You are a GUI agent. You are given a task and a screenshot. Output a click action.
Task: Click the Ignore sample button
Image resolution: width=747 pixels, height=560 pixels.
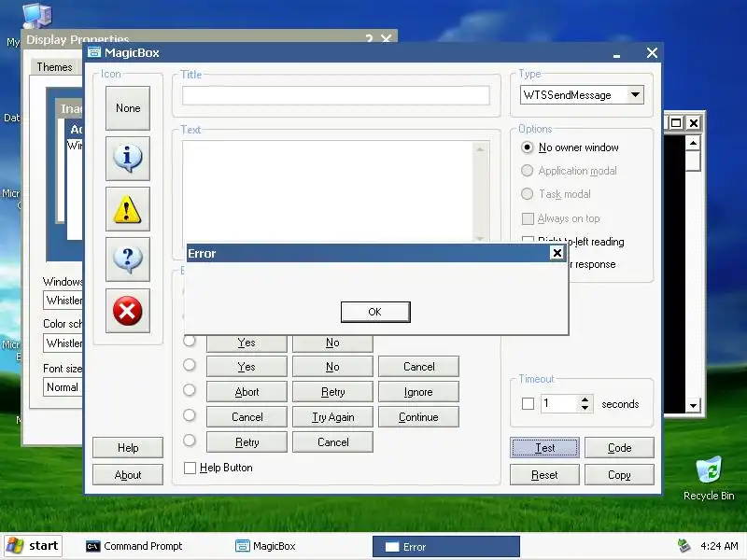(418, 392)
